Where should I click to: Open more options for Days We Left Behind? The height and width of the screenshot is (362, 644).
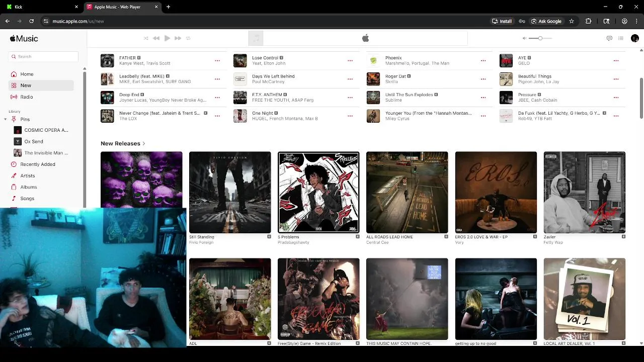(350, 79)
